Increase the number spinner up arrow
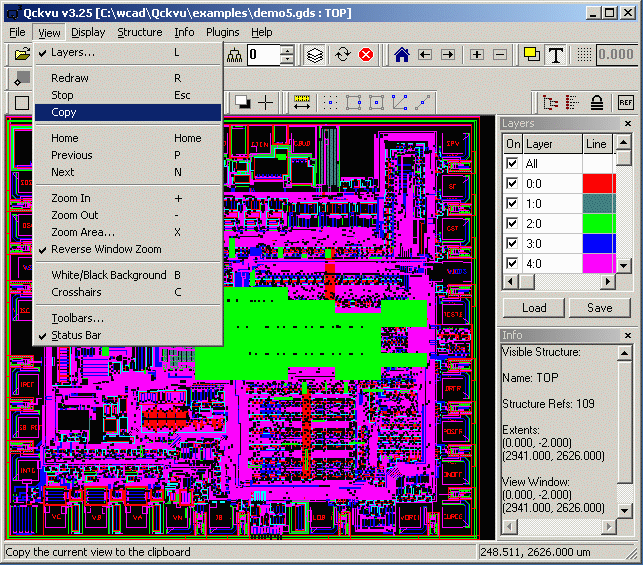The image size is (643, 565). (x=287, y=50)
